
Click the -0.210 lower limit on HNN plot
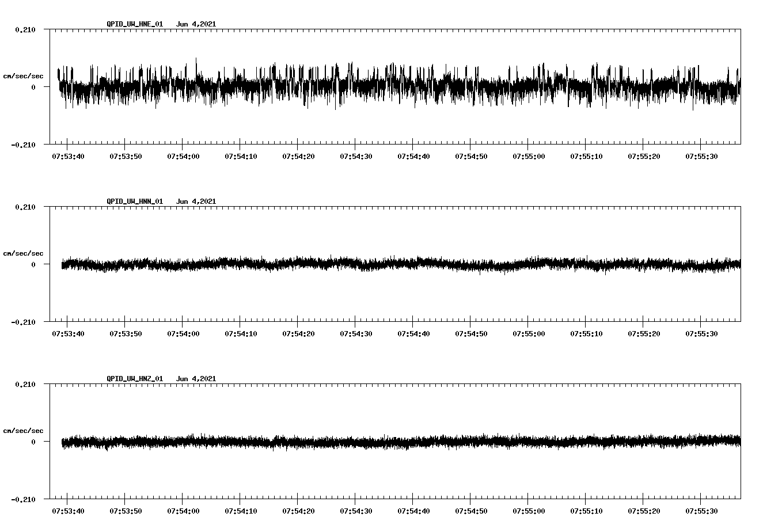coord(23,322)
